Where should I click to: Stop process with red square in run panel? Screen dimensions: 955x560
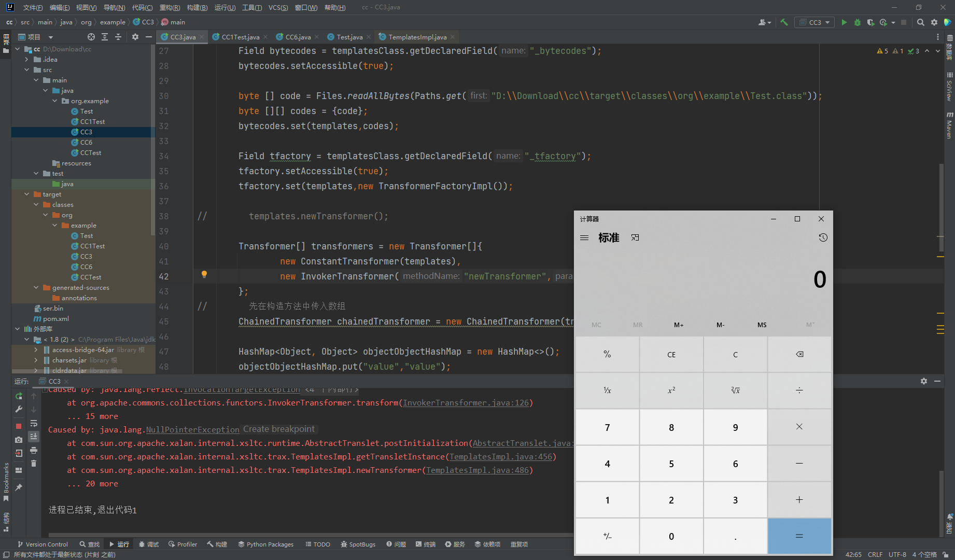click(19, 426)
